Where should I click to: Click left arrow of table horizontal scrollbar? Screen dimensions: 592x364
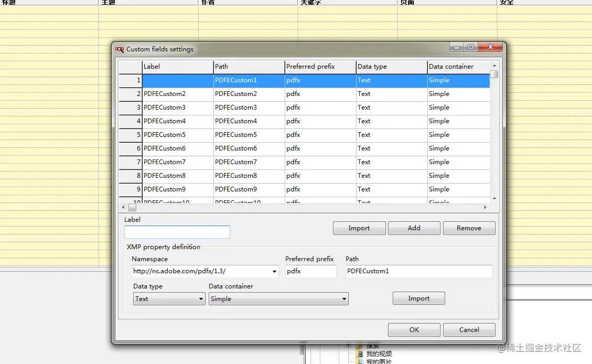[x=123, y=207]
